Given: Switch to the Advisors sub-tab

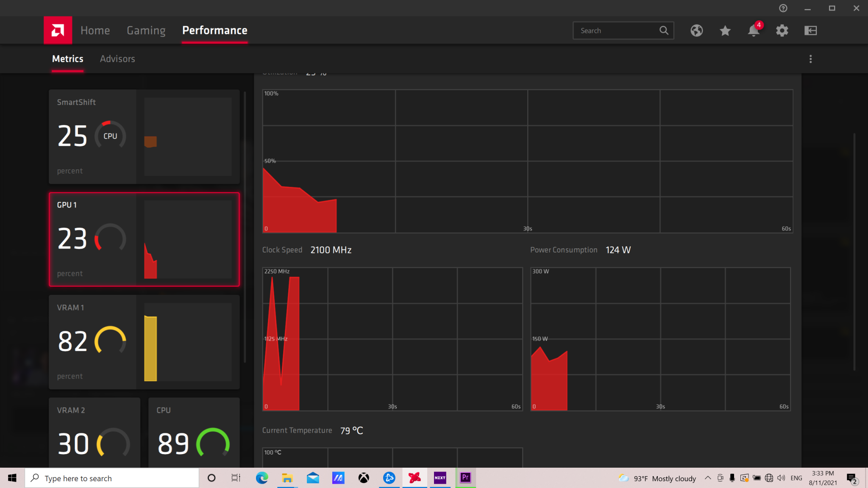Looking at the screenshot, I should click(117, 59).
